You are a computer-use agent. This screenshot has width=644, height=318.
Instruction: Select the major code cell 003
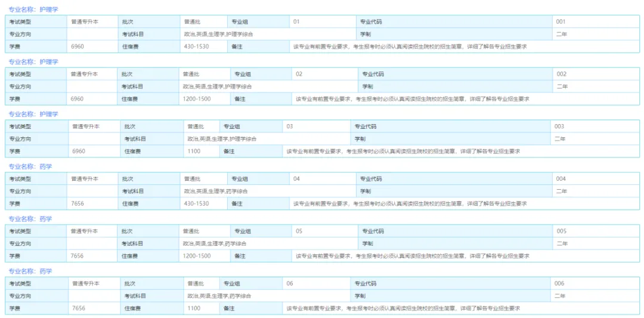point(559,126)
